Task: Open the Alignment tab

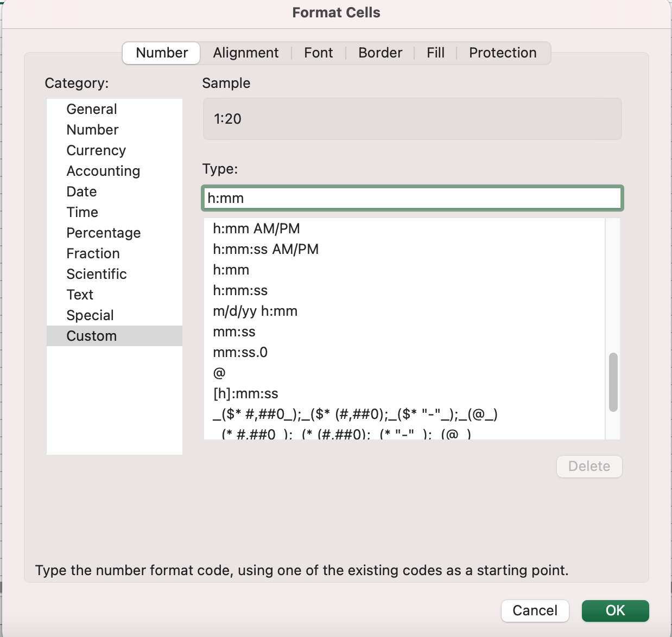Action: [245, 53]
